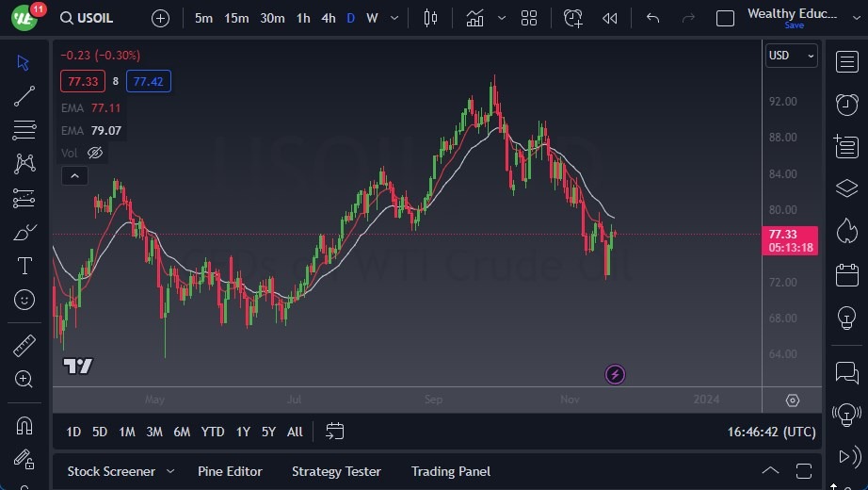
Task: Open the USD currency dropdown
Action: click(x=792, y=56)
